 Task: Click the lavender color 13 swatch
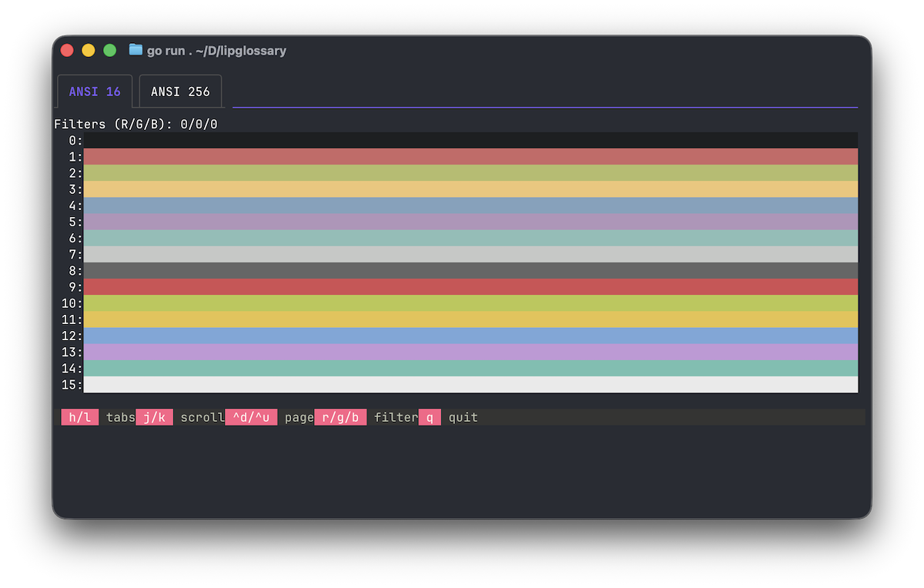pyautogui.click(x=470, y=352)
